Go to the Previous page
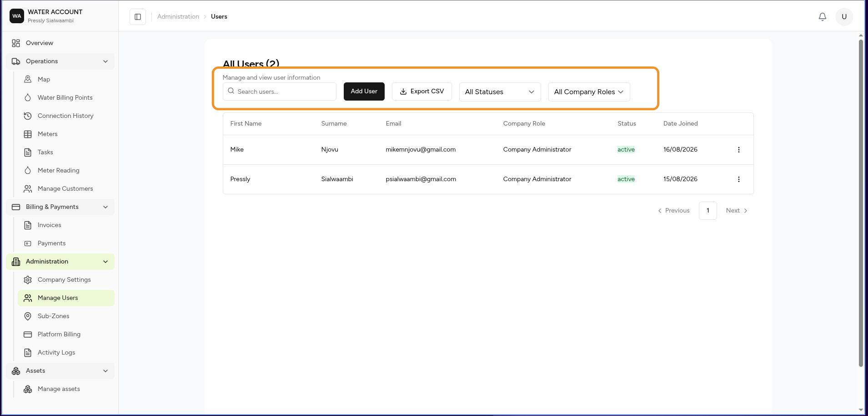 674,210
